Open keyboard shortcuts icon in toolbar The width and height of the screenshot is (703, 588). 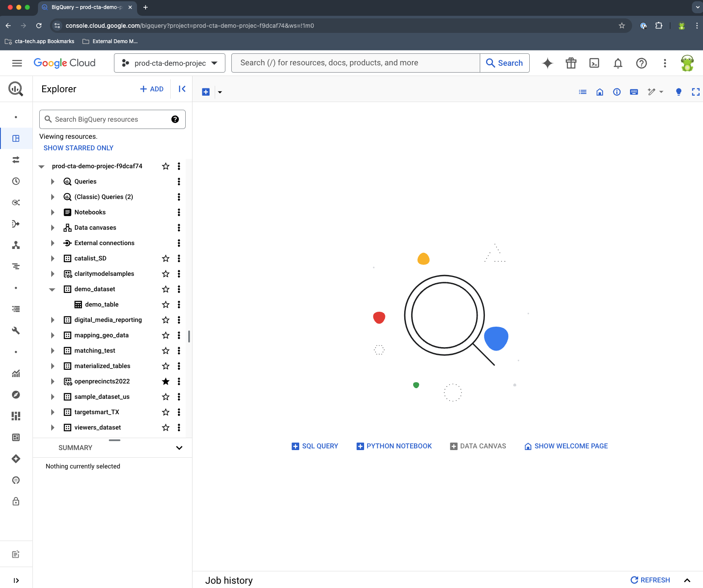[x=634, y=92]
